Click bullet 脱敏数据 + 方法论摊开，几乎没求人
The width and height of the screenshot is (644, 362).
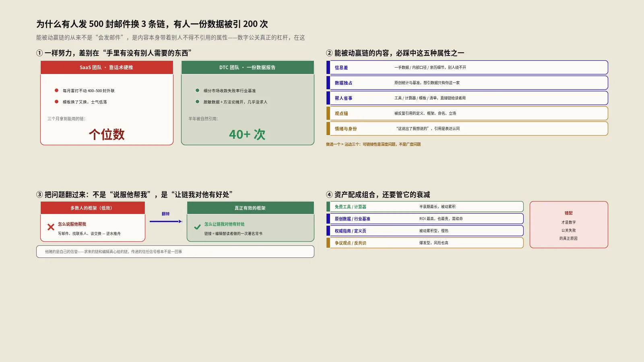point(235,102)
